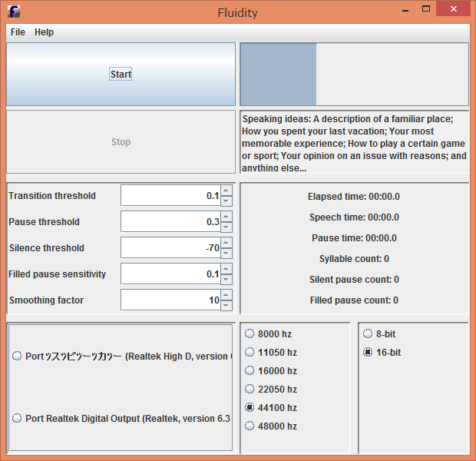Click the Transition threshold value field
The image size is (476, 461).
[x=170, y=195]
